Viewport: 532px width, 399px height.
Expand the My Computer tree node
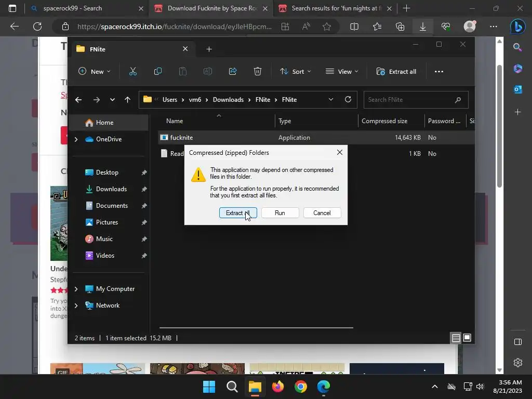coord(76,289)
